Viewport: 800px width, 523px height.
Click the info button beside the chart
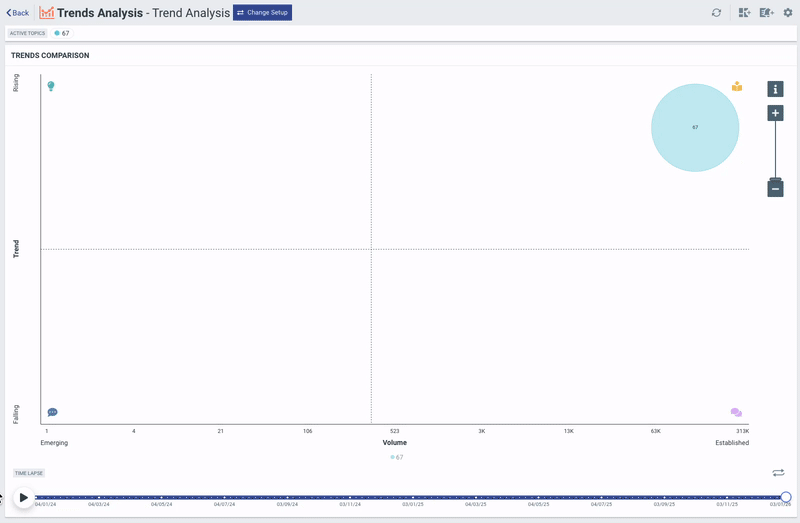pos(775,89)
